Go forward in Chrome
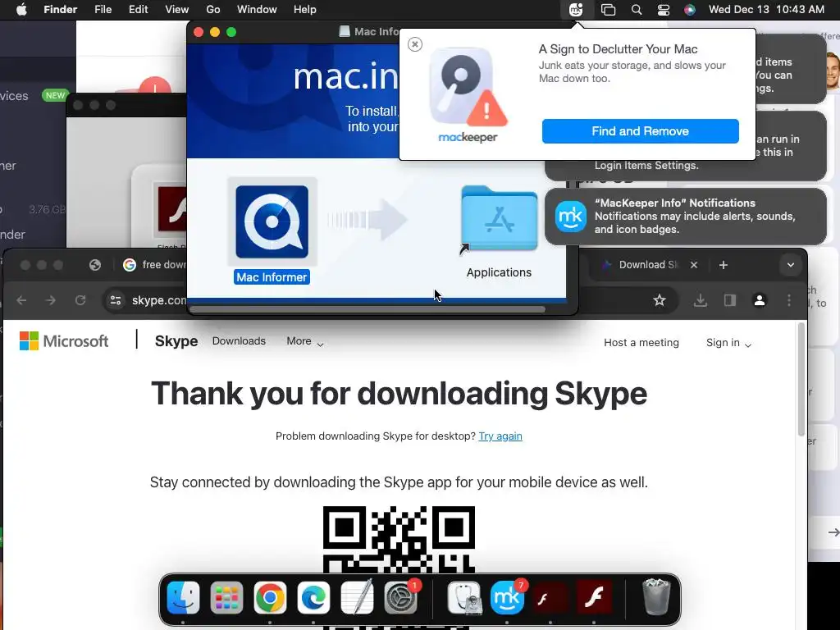The height and width of the screenshot is (630, 840). 50,300
